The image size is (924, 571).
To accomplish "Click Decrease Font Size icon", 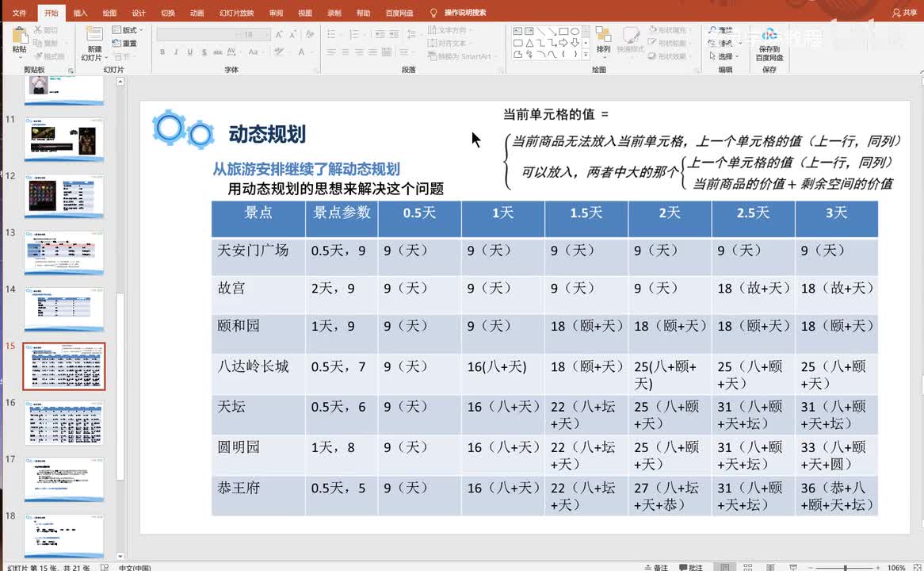I will click(293, 34).
